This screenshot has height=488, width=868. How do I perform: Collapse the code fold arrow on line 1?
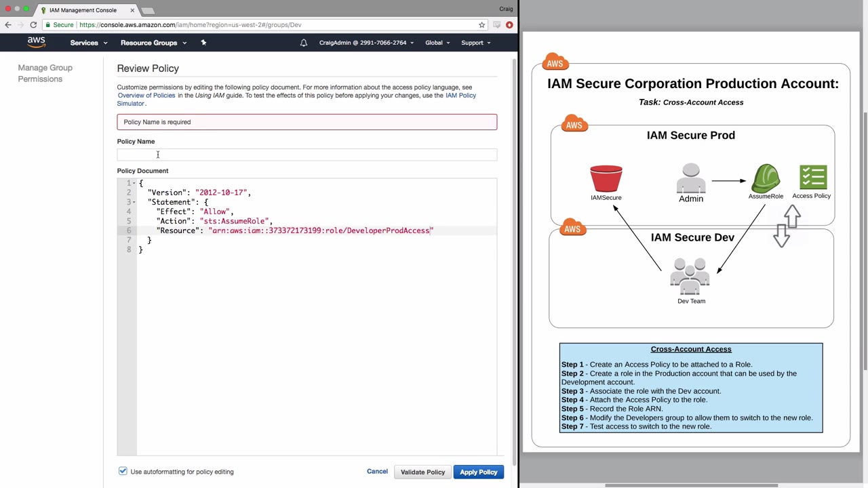coord(134,184)
